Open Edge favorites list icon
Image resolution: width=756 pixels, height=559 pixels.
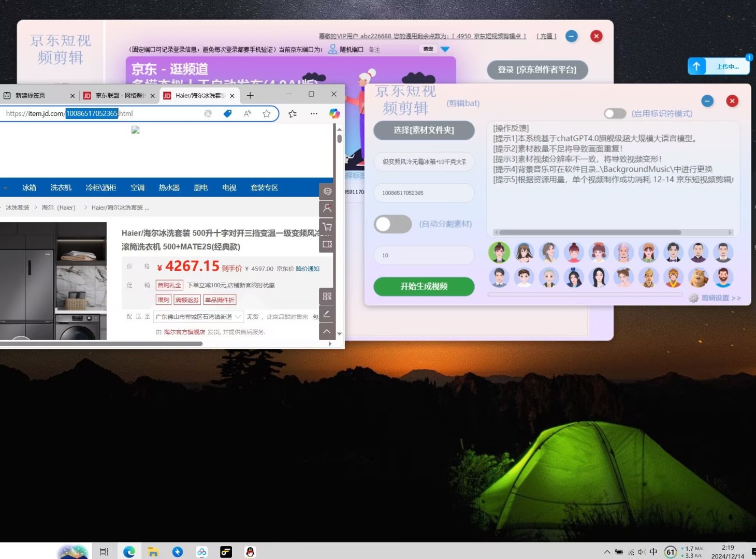point(293,113)
